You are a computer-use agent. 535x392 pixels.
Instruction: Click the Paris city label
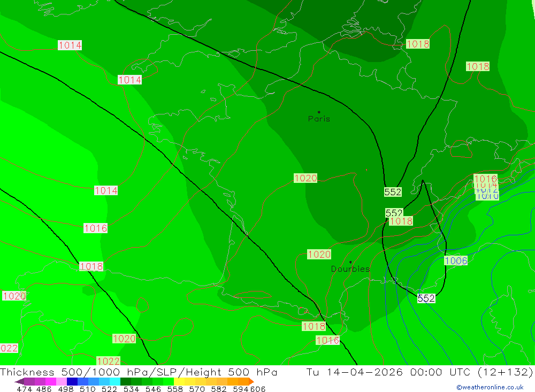point(319,119)
